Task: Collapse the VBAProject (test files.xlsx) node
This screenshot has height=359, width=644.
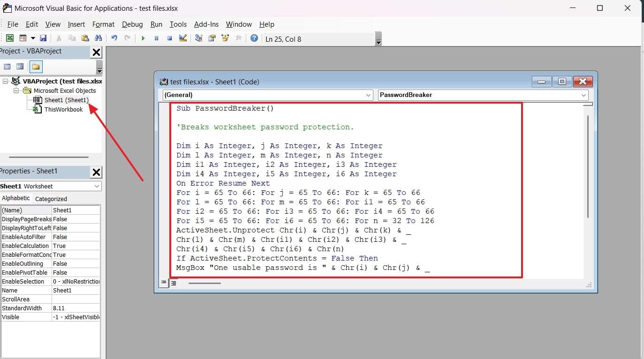Action: [x=5, y=81]
